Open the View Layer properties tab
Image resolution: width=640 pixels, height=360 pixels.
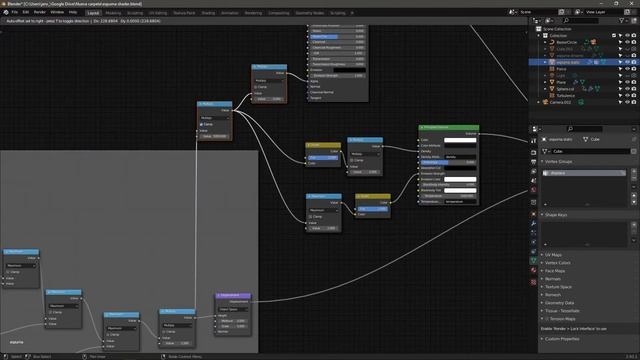(x=533, y=171)
